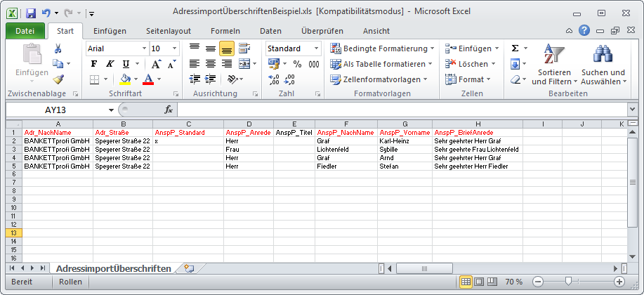Screen dimensions: 644x295
Task: Click the fill color bucket icon
Action: [125, 79]
